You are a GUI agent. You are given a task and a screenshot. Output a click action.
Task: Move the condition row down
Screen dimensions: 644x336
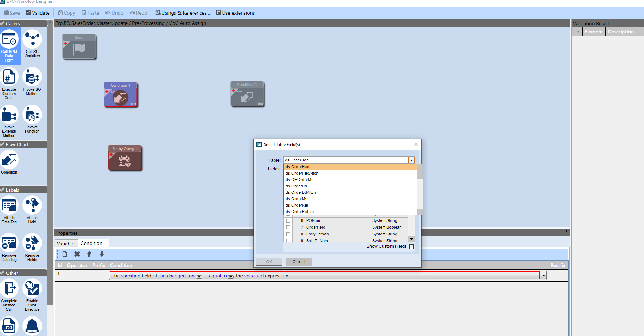click(102, 254)
